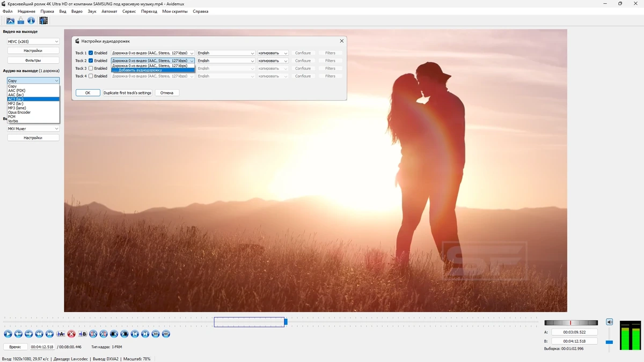This screenshot has height=362, width=644.
Task: Click the Время button
Action: pyautogui.click(x=15, y=347)
